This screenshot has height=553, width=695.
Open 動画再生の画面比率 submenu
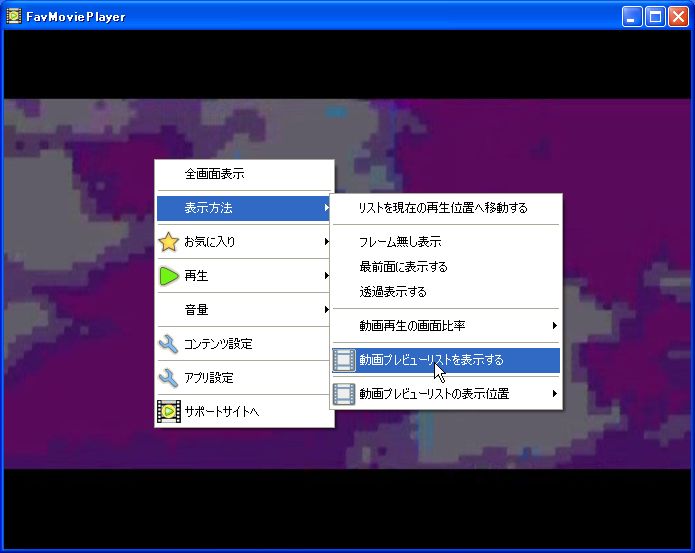point(446,326)
